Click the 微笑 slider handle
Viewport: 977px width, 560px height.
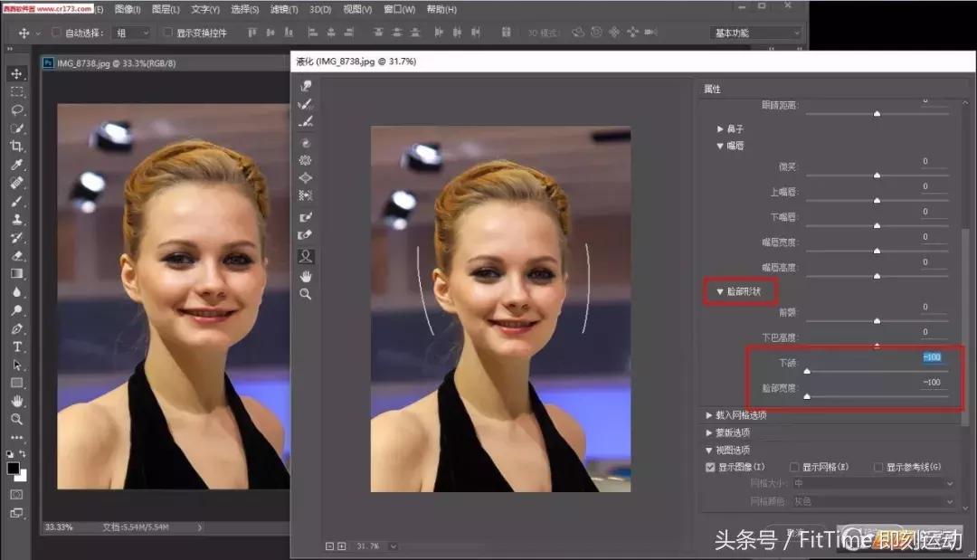click(877, 175)
